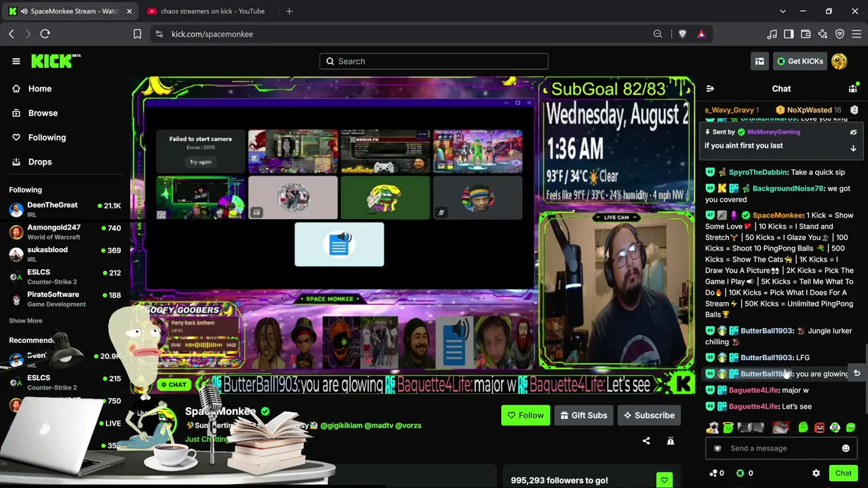Image resolution: width=868 pixels, height=488 pixels.
Task: Open the Kick sidebar hamburger menu
Action: point(16,61)
